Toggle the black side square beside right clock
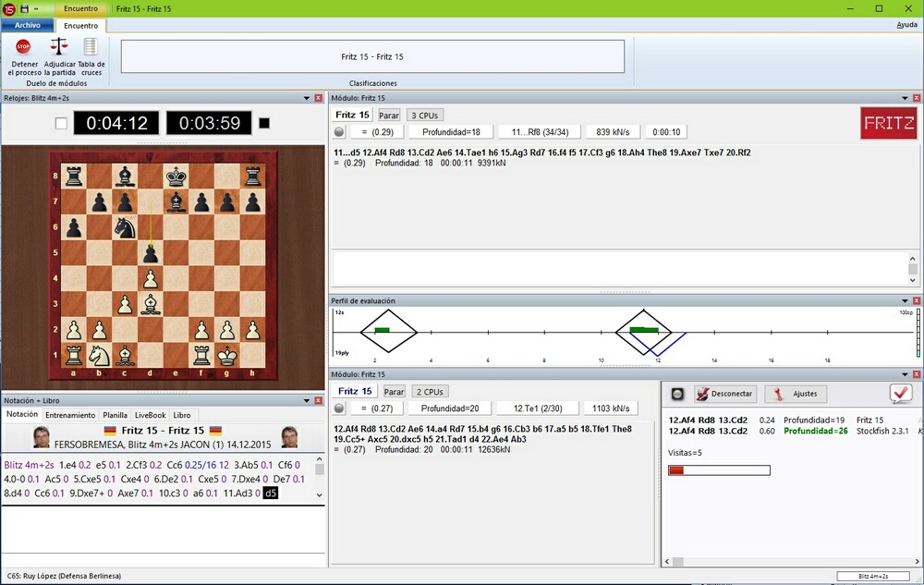The image size is (924, 585). tap(264, 123)
